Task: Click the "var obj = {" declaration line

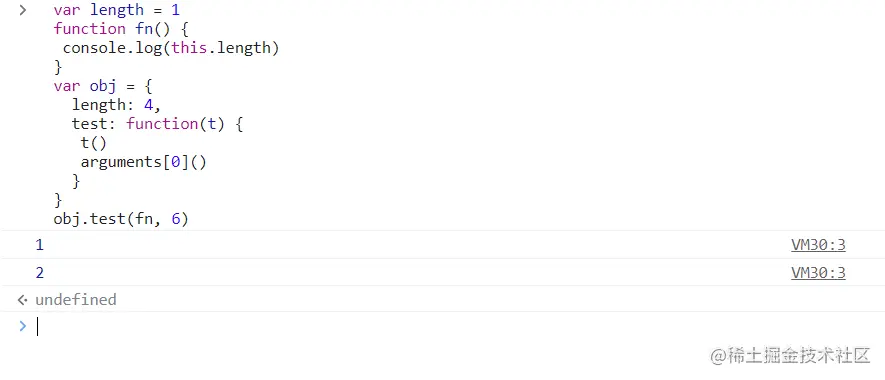Action: (103, 86)
